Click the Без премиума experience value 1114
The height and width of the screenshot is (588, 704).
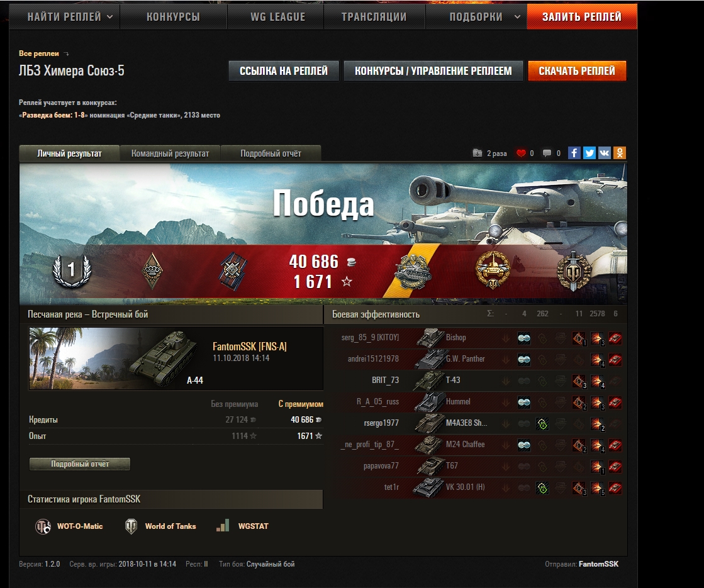click(x=244, y=436)
